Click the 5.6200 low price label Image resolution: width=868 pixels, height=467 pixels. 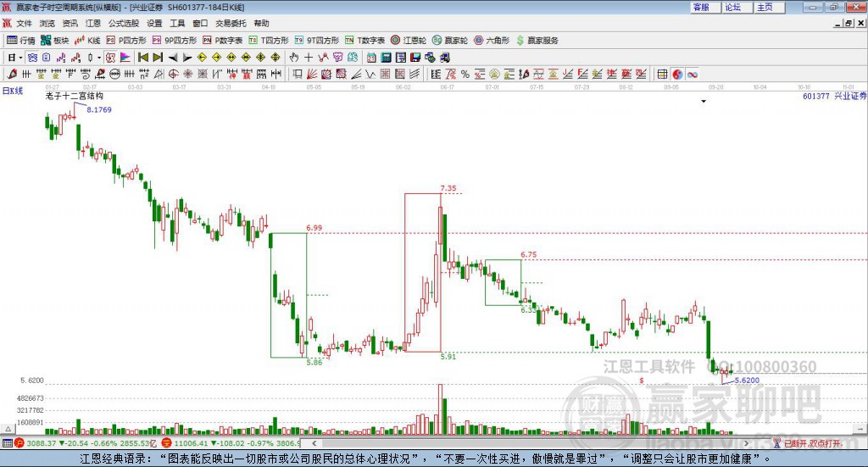pos(747,381)
